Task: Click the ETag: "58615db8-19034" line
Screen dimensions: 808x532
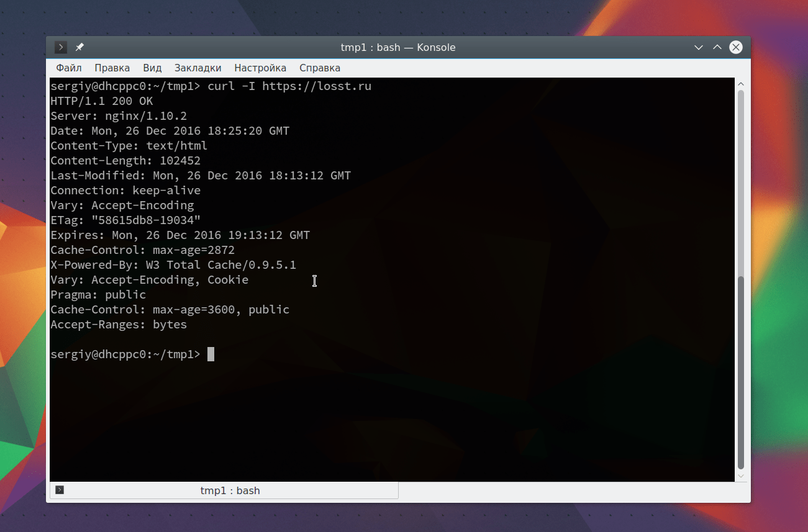Action: tap(125, 220)
